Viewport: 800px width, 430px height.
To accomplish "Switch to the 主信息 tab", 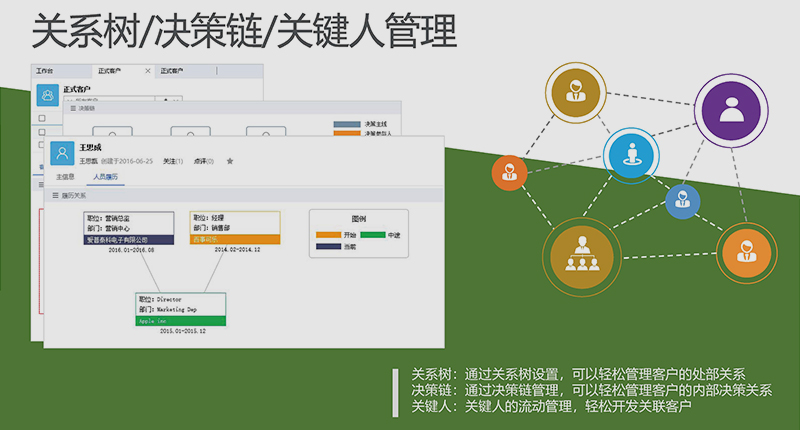I will point(66,177).
